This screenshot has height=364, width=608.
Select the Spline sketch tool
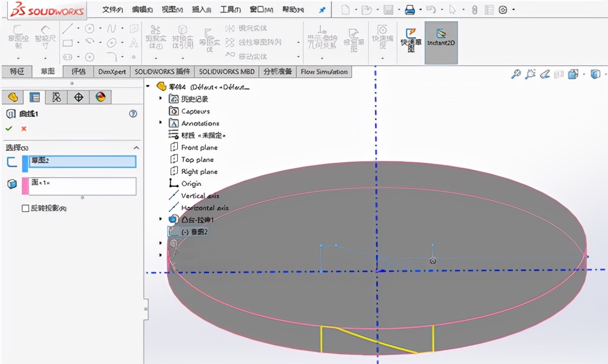pyautogui.click(x=111, y=29)
